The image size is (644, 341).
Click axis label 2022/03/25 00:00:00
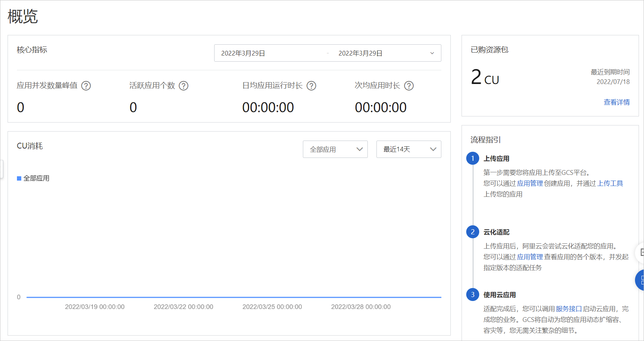272,307
